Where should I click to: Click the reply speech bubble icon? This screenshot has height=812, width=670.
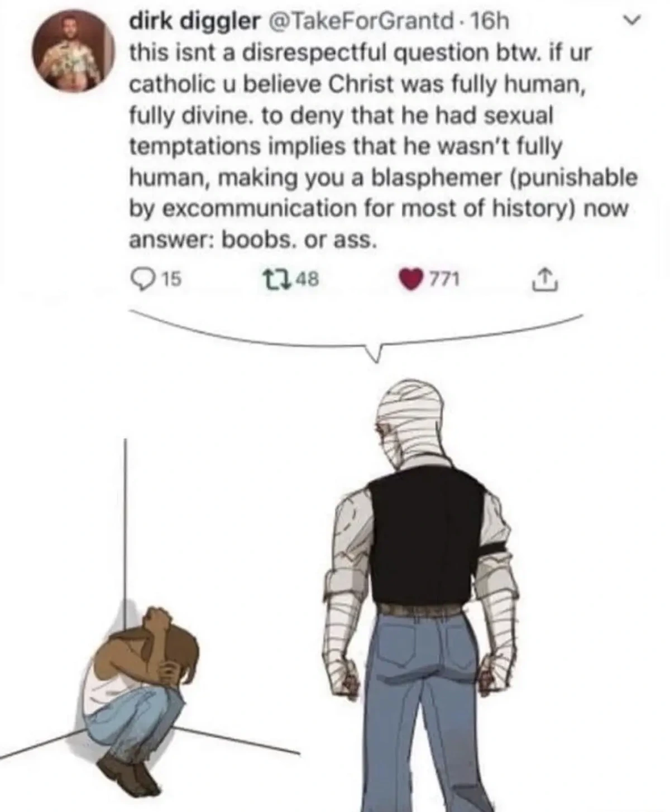139,279
